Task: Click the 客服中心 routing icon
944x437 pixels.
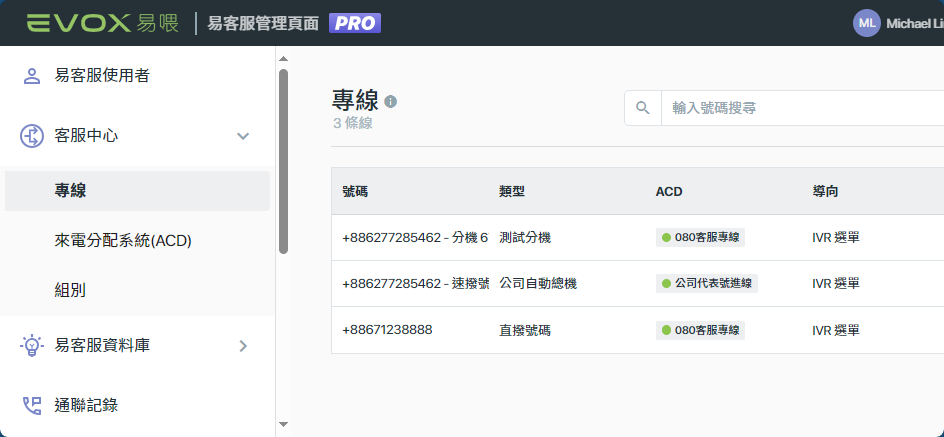Action: point(31,136)
